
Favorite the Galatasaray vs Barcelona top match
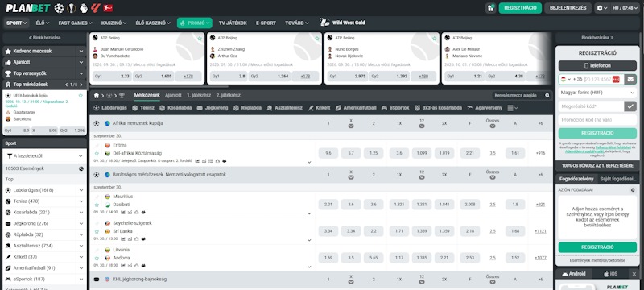click(x=80, y=95)
